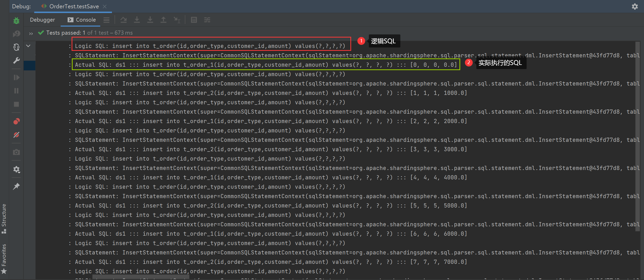The height and width of the screenshot is (280, 644).
Task: Stop the debug process with the square icon
Action: click(x=16, y=104)
